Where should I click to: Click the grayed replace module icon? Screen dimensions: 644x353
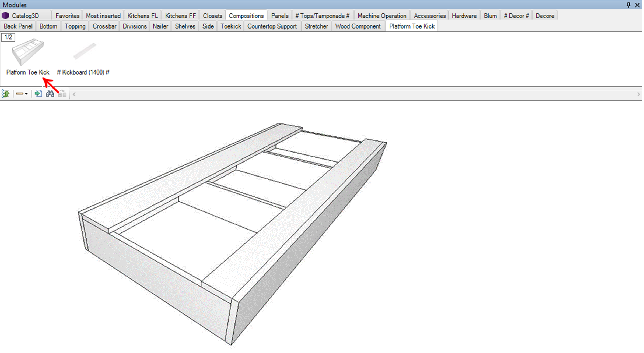pos(62,94)
